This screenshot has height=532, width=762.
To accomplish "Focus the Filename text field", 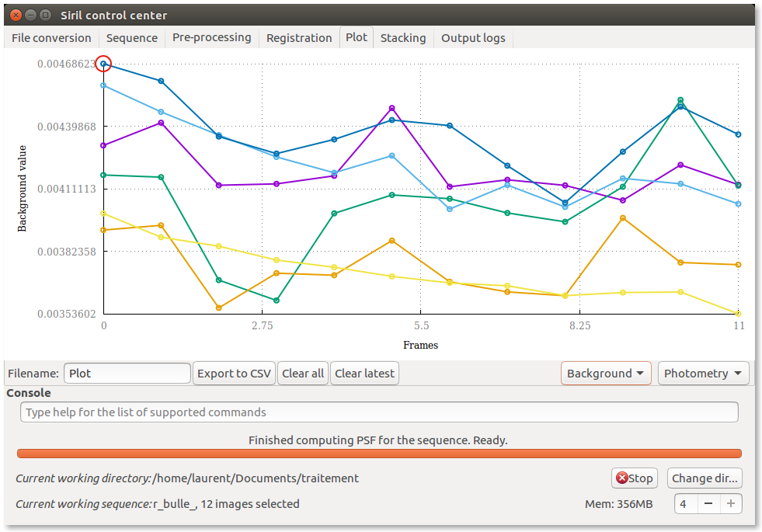I will pyautogui.click(x=127, y=374).
